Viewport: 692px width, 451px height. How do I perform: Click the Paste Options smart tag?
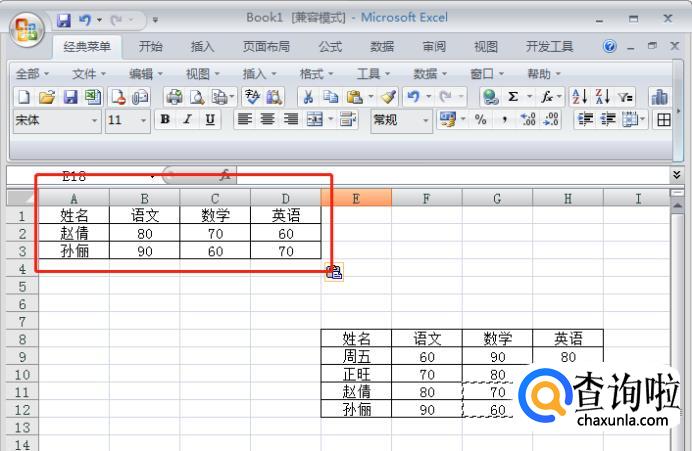click(x=334, y=271)
